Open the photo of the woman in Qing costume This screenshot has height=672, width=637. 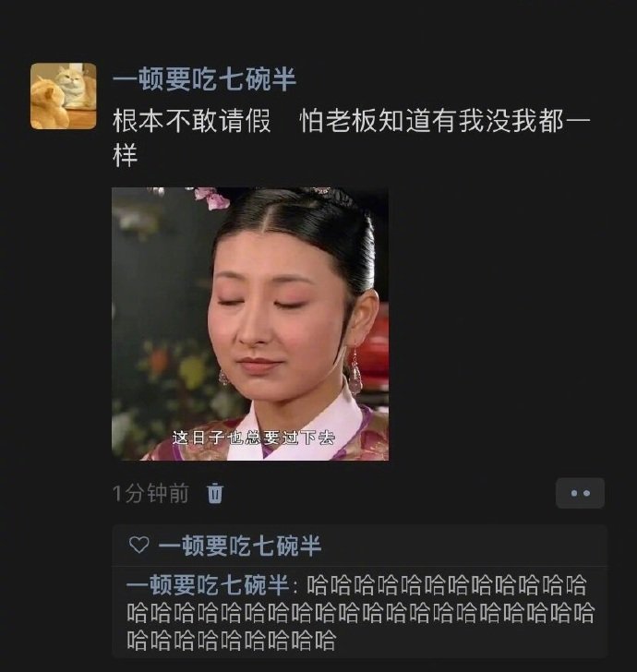click(250, 324)
